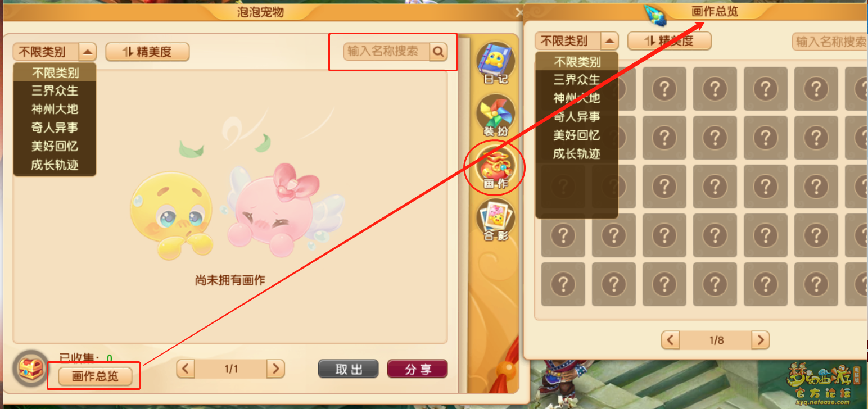
Task: Select the 画作 sidebar icon
Action: tap(495, 167)
